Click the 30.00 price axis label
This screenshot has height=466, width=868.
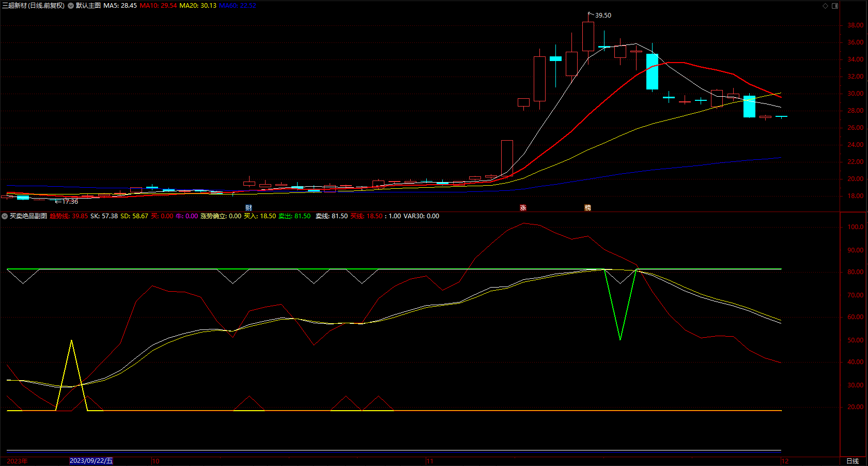pos(855,94)
